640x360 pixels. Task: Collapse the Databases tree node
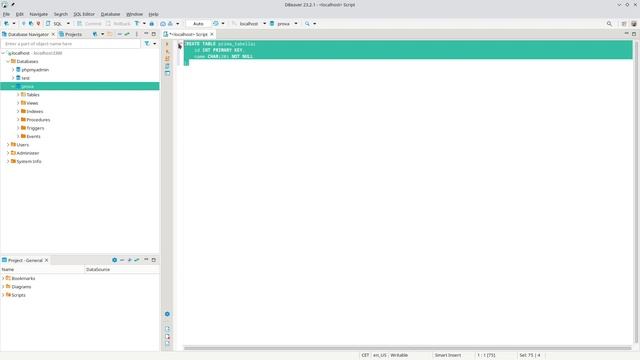point(8,61)
